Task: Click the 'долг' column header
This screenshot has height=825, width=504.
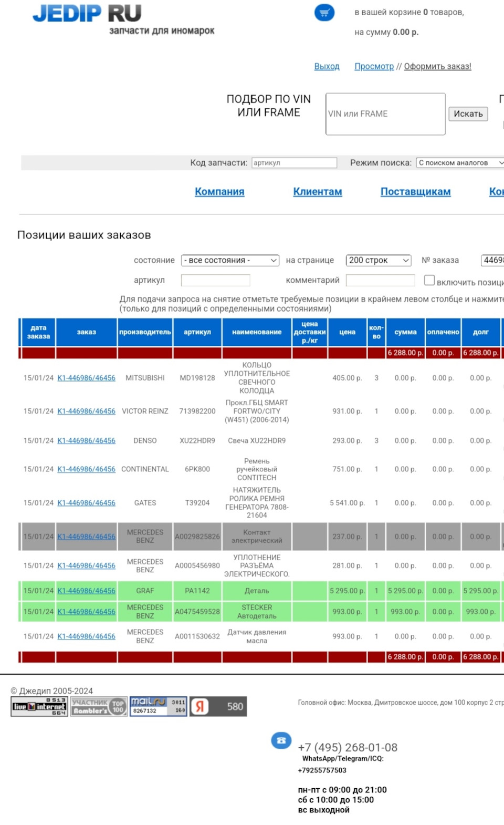Action: coord(481,332)
